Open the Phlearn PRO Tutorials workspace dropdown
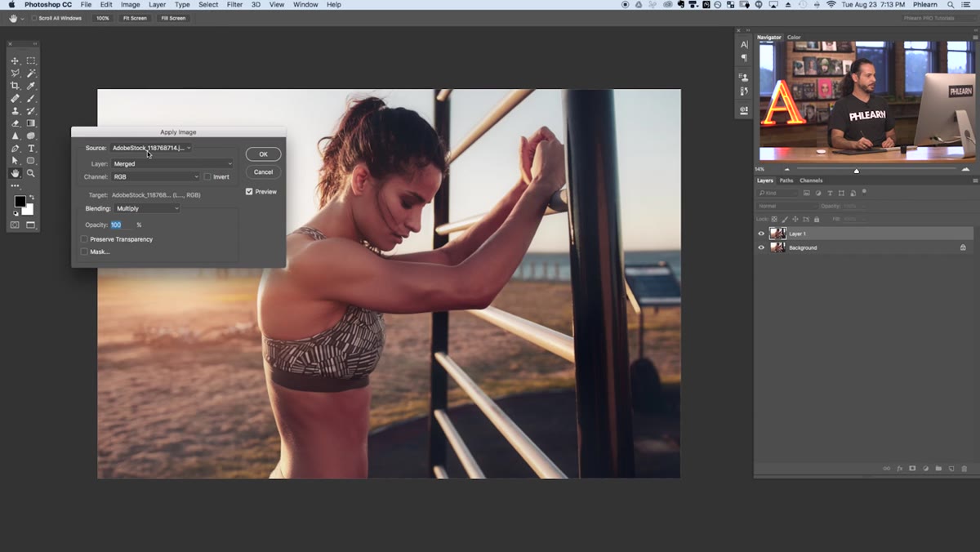 tap(938, 18)
